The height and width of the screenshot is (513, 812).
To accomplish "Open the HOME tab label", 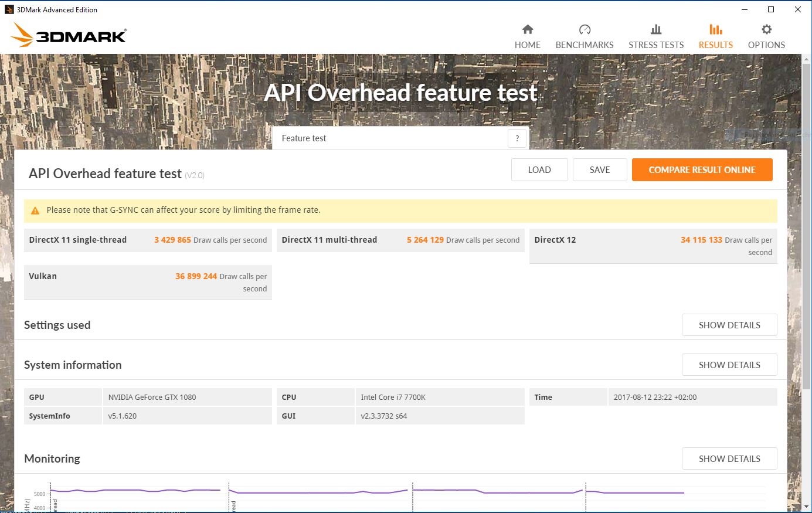I will (x=528, y=45).
